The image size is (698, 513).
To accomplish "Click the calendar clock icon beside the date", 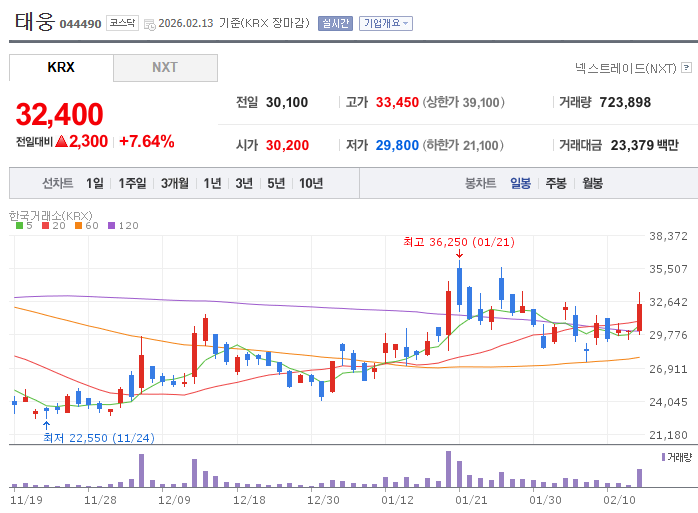I will (x=150, y=24).
